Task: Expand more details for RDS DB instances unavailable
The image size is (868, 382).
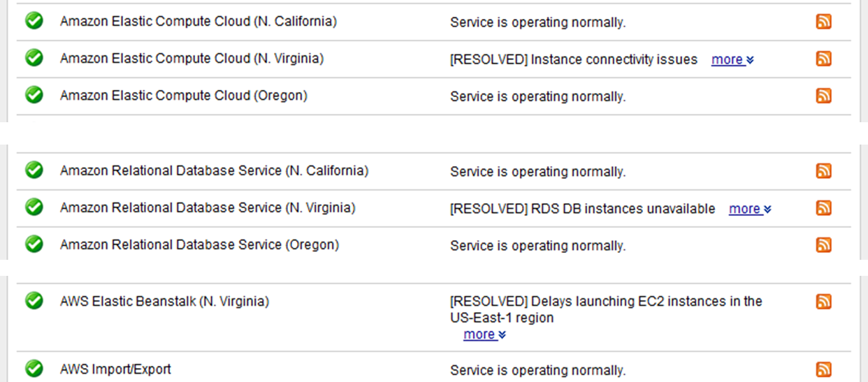Action: point(749,209)
